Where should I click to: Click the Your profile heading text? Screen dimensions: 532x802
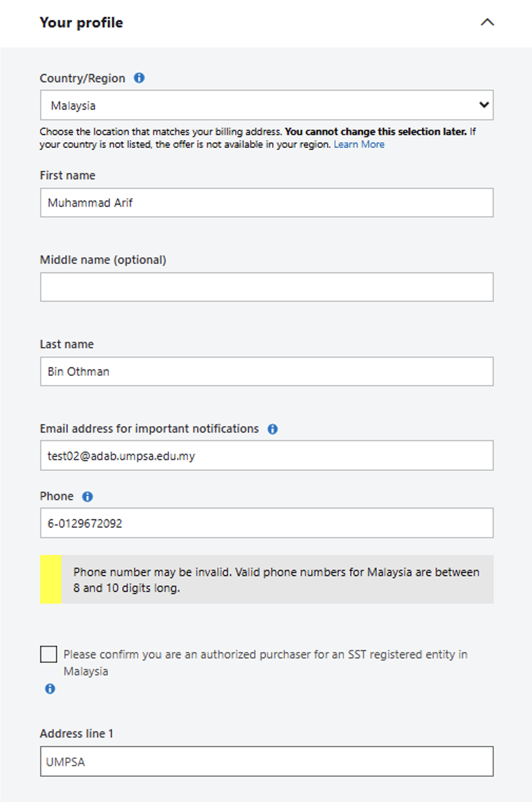point(81,23)
